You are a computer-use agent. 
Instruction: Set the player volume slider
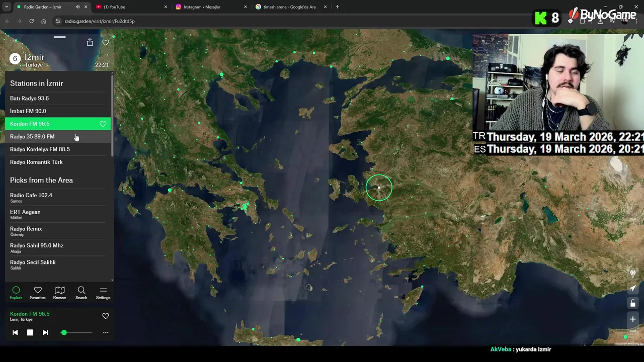point(77,332)
